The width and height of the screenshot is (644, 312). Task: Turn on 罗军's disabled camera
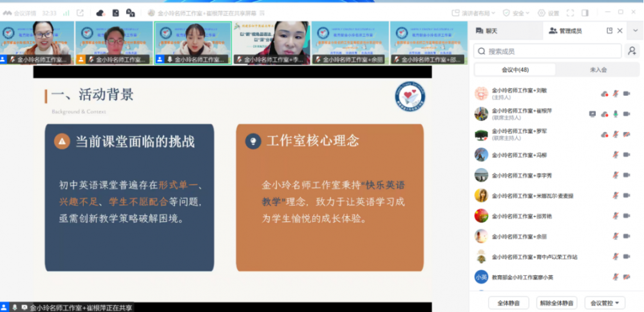pyautogui.click(x=627, y=134)
